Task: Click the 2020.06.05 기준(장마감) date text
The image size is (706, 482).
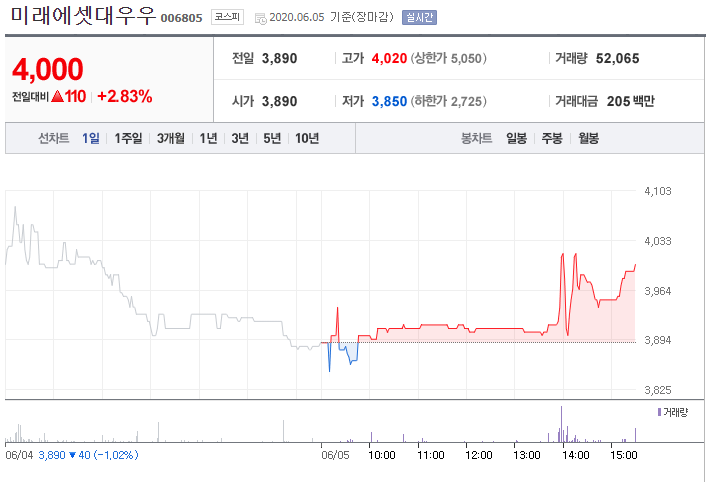Action: (x=331, y=18)
